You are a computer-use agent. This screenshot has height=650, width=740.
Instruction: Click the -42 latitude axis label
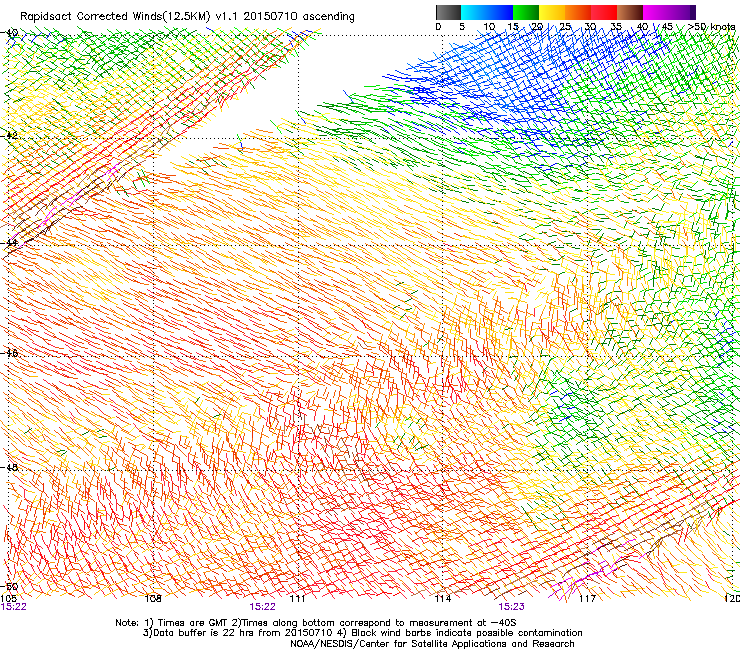9,135
